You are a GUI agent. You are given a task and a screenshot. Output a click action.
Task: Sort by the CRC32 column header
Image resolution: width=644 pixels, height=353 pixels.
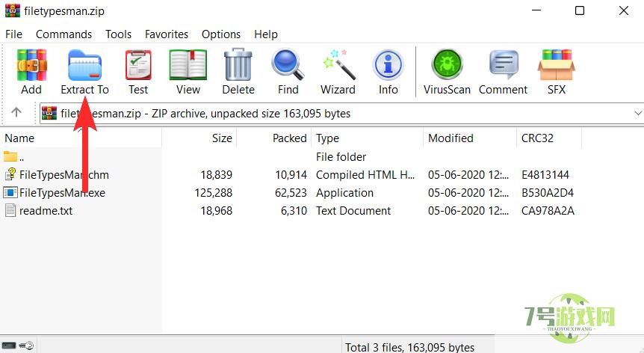coord(549,138)
